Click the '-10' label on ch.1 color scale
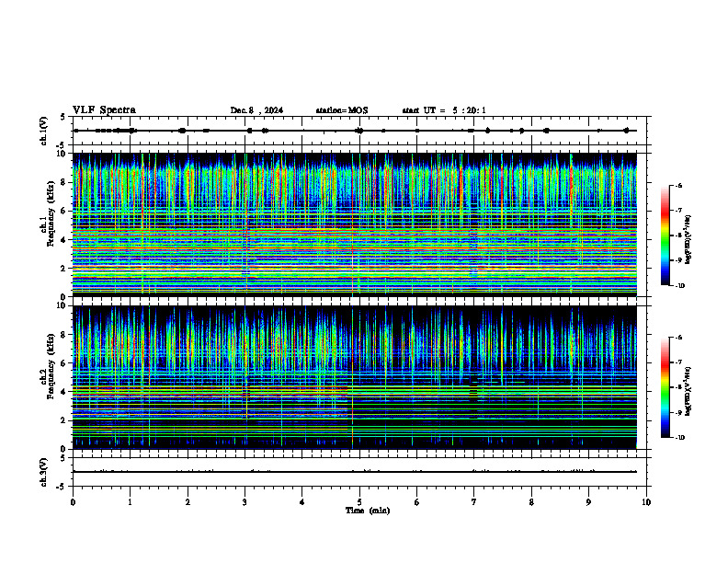This screenshot has width=728, height=563. (x=679, y=286)
